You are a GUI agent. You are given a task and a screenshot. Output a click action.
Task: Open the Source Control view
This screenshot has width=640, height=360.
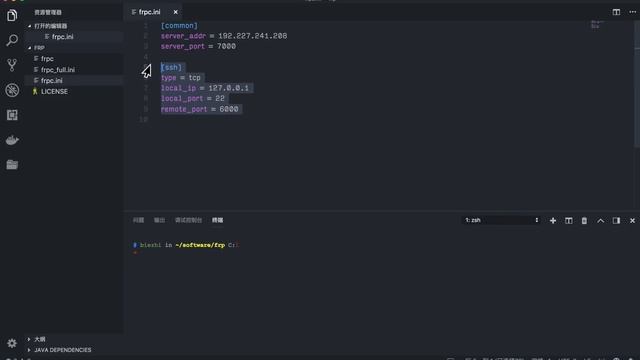[x=12, y=65]
